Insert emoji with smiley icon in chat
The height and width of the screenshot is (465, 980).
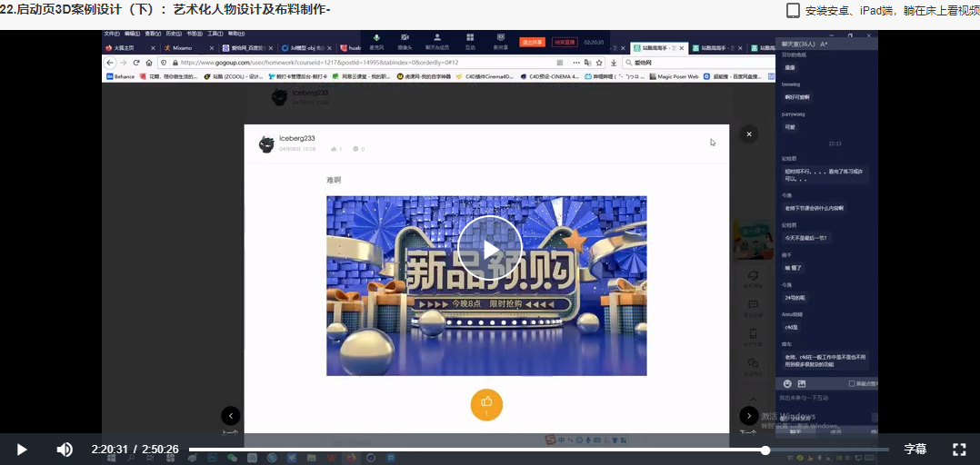(787, 383)
